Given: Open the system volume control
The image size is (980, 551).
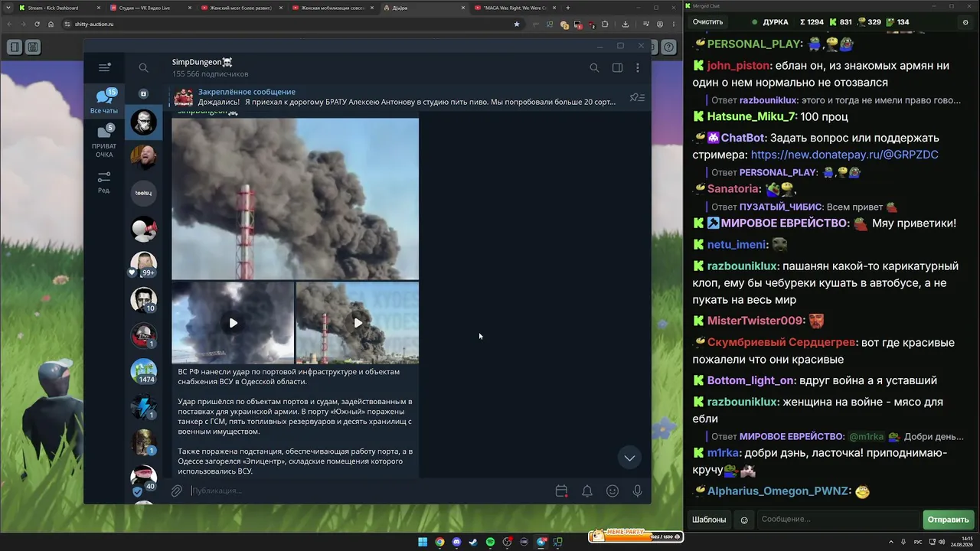Looking at the screenshot, I should (x=942, y=542).
